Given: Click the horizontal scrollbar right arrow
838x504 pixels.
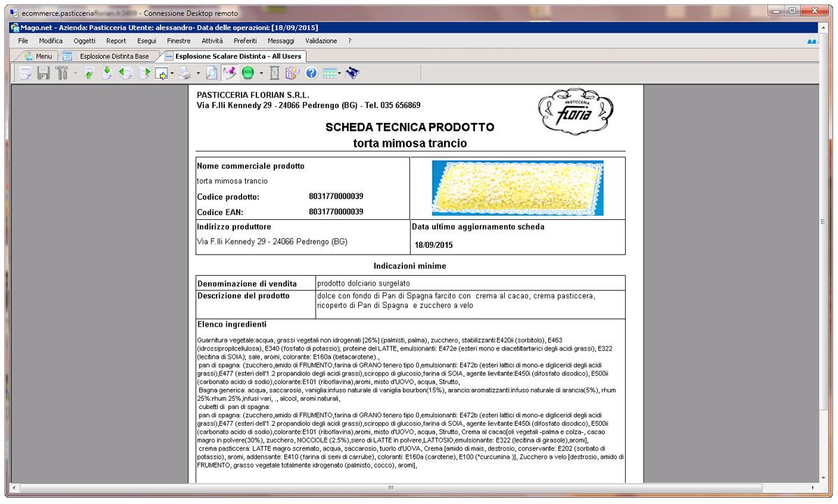Looking at the screenshot, I should [x=814, y=487].
